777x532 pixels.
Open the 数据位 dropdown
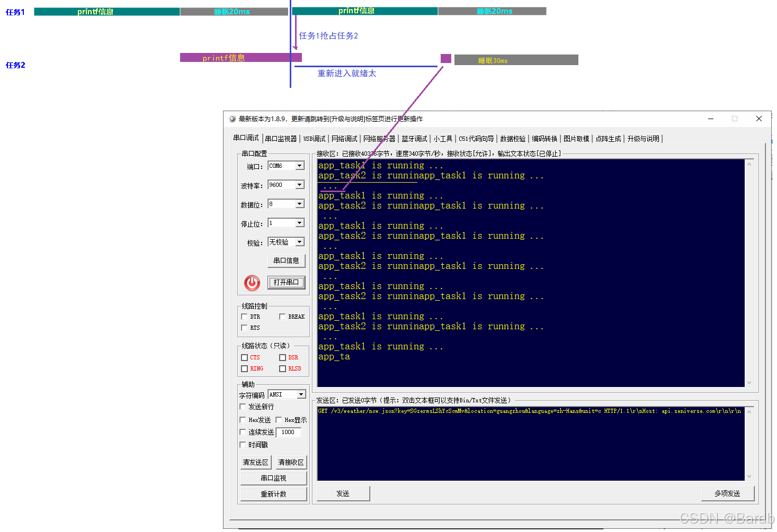[300, 204]
